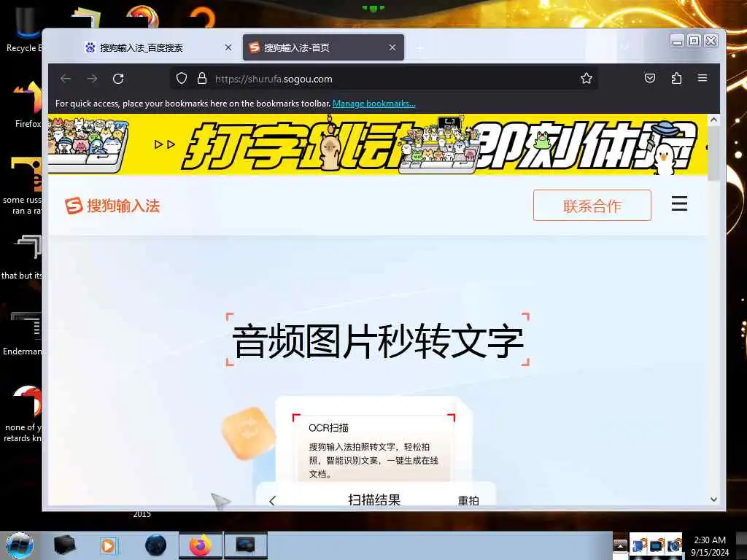Open the list-all-tabs dropdown arrow
The width and height of the screenshot is (747, 560).
[x=625, y=47]
